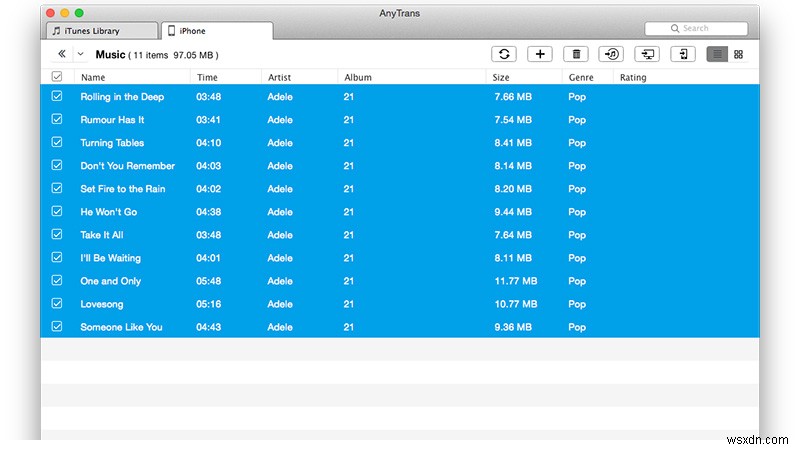Screen dimensions: 800x450
Task: Toggle the select-all checkbox in header
Action: tap(57, 77)
